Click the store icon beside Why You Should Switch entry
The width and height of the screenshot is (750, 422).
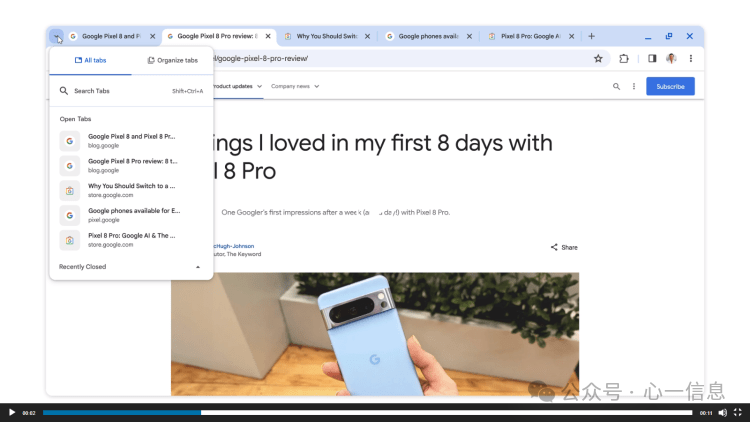70,191
